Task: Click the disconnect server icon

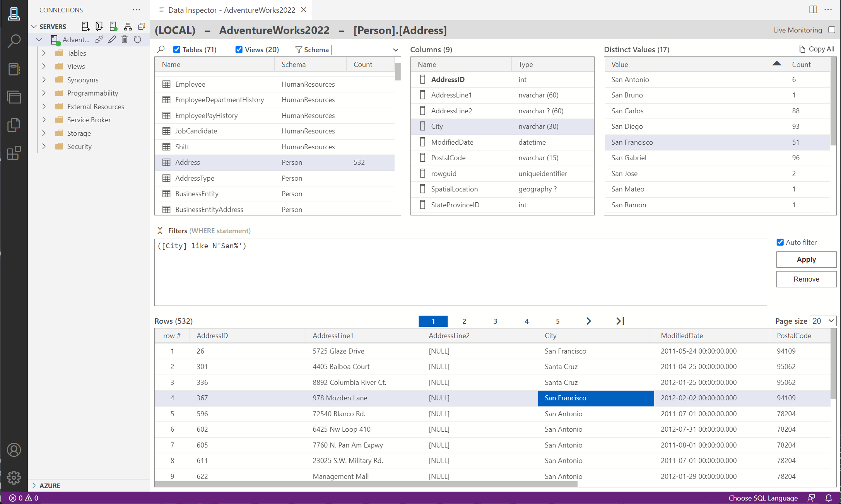Action: coord(100,39)
